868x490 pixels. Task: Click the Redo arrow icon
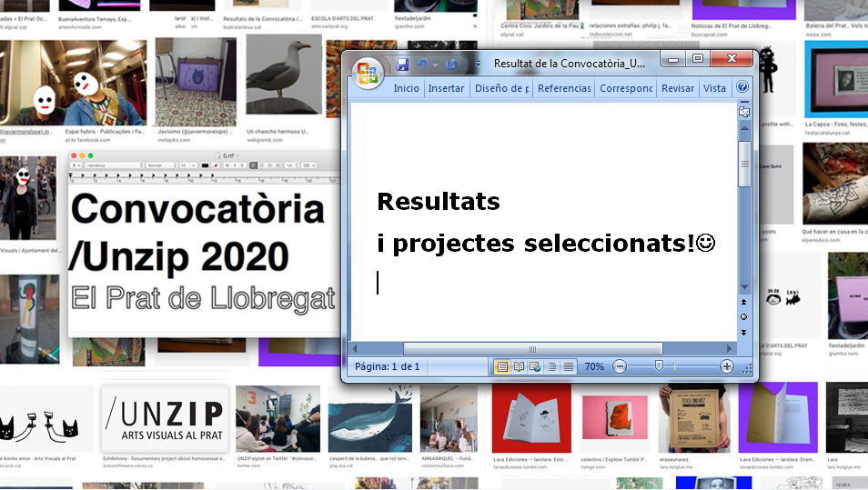coord(452,64)
